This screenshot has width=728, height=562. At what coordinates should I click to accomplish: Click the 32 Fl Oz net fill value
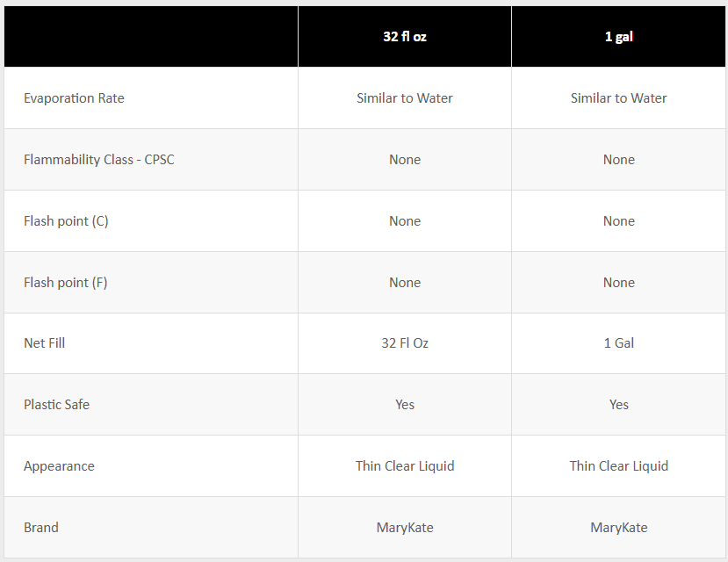click(x=405, y=343)
